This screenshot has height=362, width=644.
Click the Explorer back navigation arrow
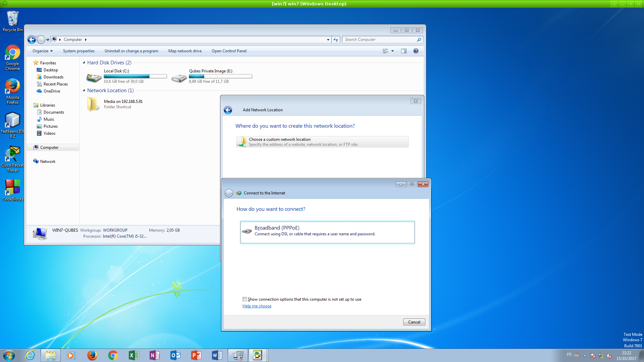click(x=32, y=40)
